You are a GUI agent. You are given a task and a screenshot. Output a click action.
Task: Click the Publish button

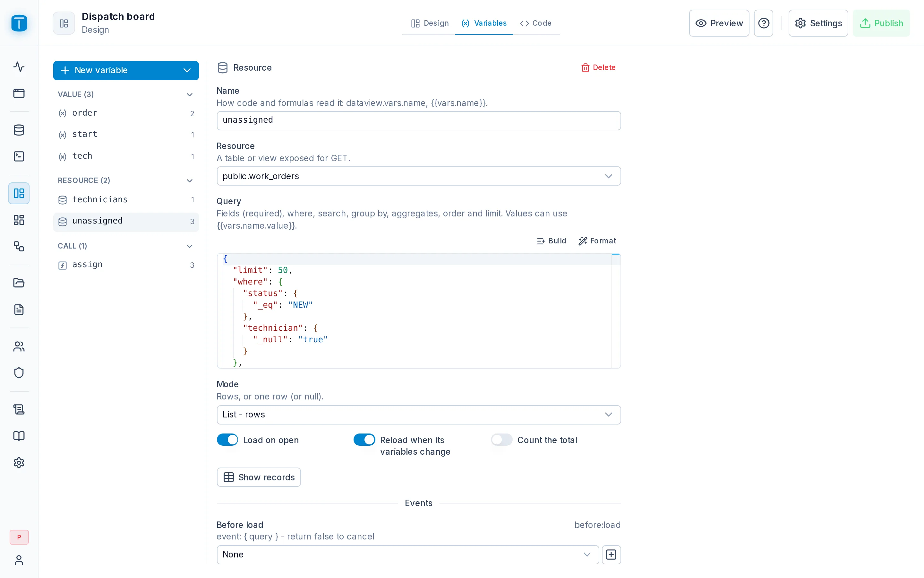click(x=881, y=23)
